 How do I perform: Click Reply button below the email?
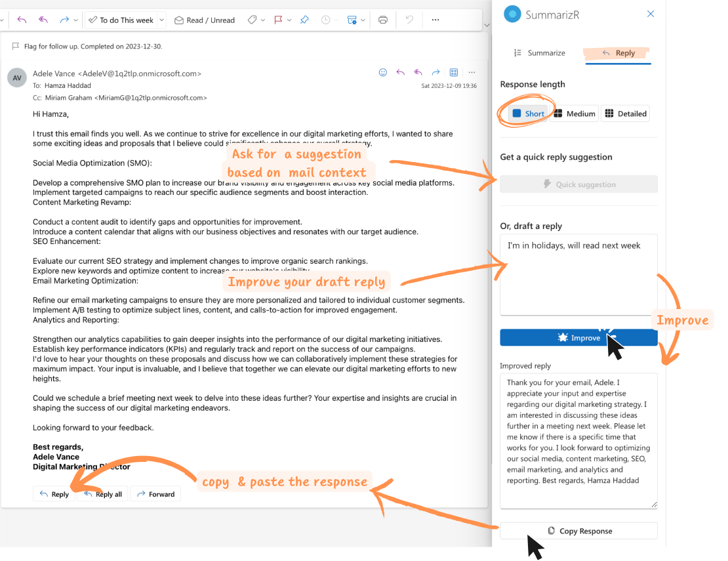click(54, 494)
